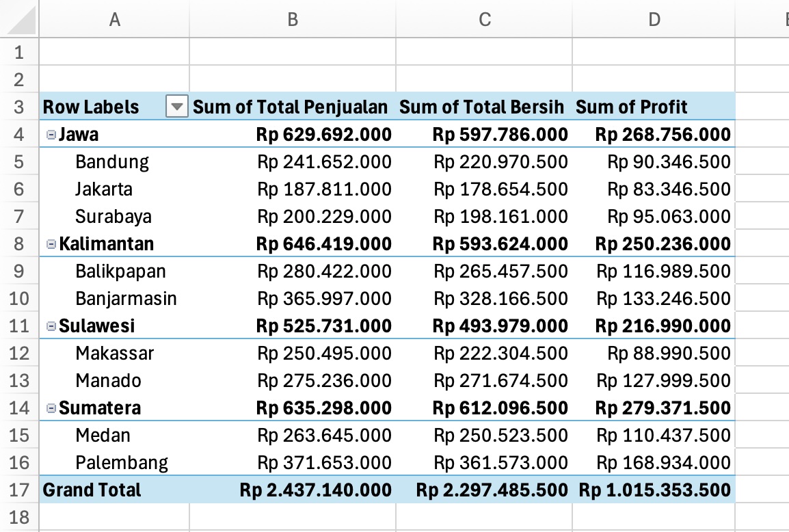Select row 1 header
The height and width of the screenshot is (532, 789).
(19, 52)
